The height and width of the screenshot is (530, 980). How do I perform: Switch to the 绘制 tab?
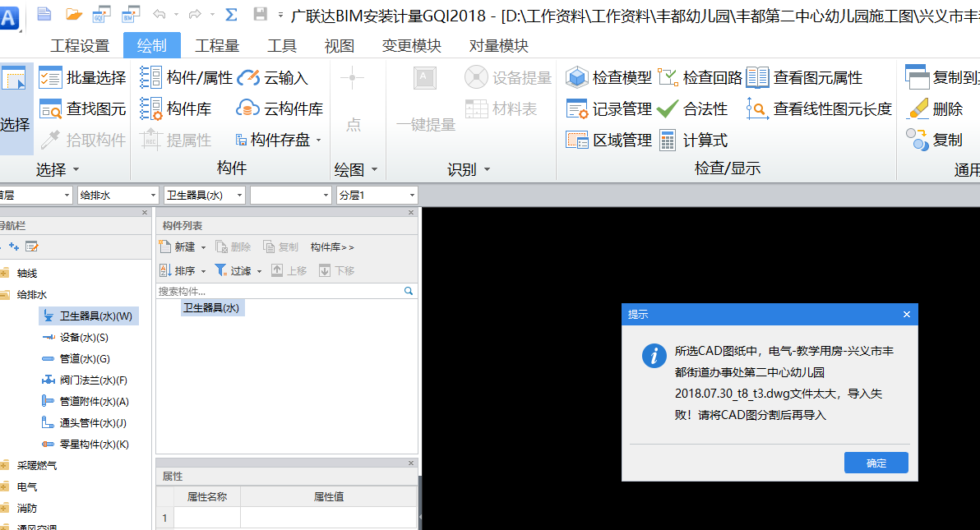tap(152, 46)
